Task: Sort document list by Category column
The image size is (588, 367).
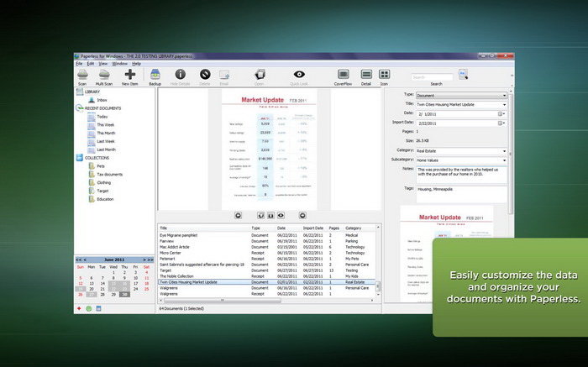Action: [x=360, y=228]
